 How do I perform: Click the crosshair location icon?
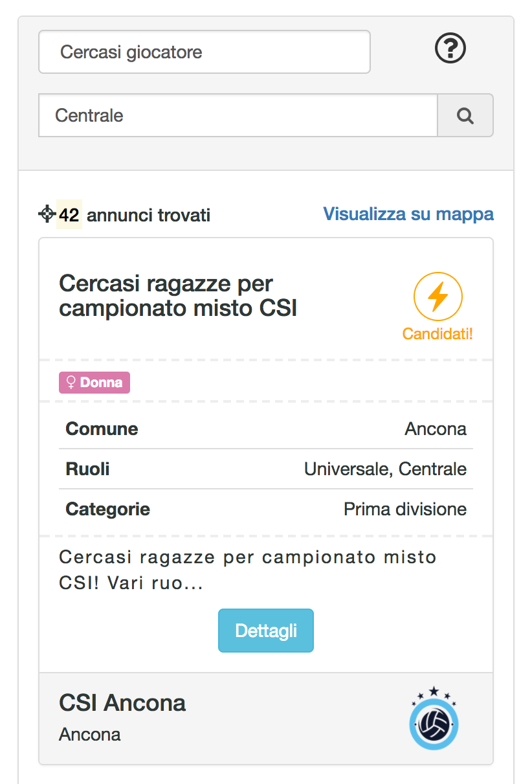pyautogui.click(x=47, y=214)
